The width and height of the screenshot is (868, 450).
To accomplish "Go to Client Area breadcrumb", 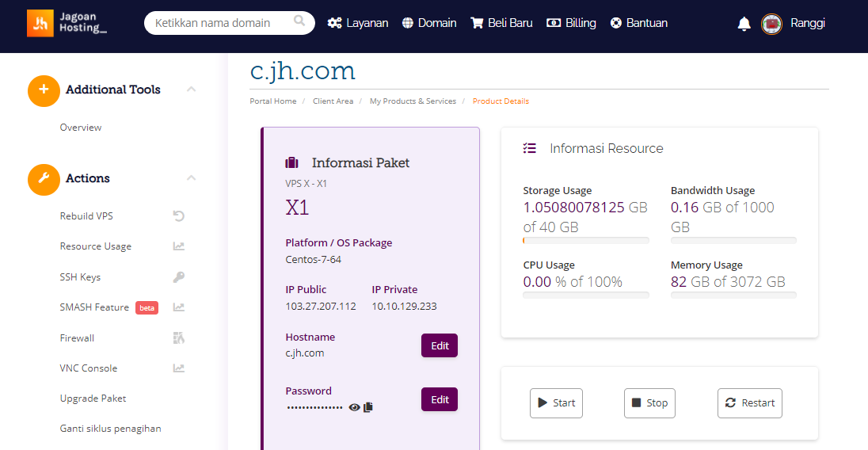I will pyautogui.click(x=333, y=101).
